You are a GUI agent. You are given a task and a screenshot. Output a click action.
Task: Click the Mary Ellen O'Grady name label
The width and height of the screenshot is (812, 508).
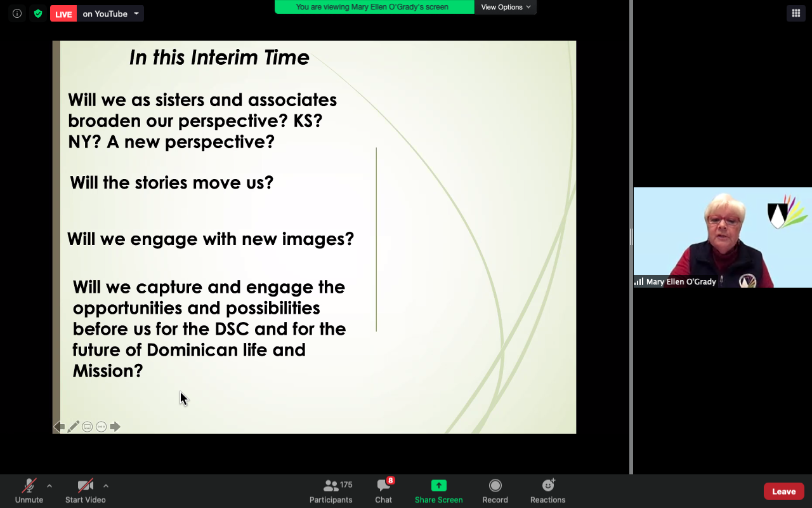(681, 282)
